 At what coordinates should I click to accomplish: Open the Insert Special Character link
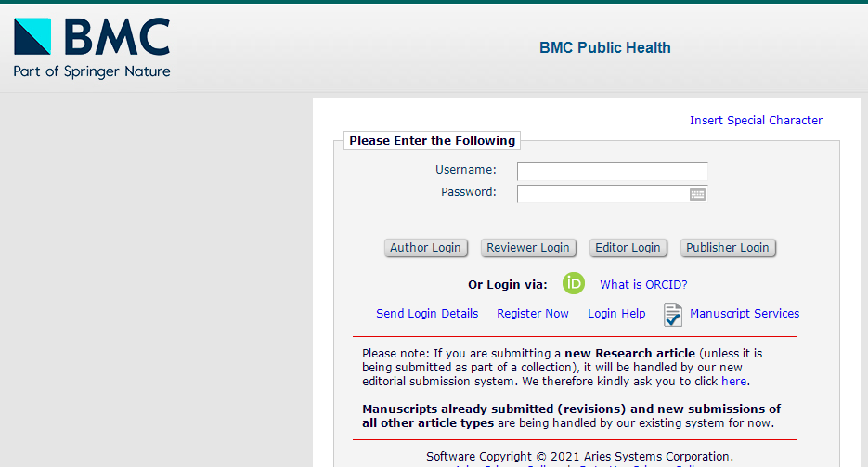coord(756,121)
